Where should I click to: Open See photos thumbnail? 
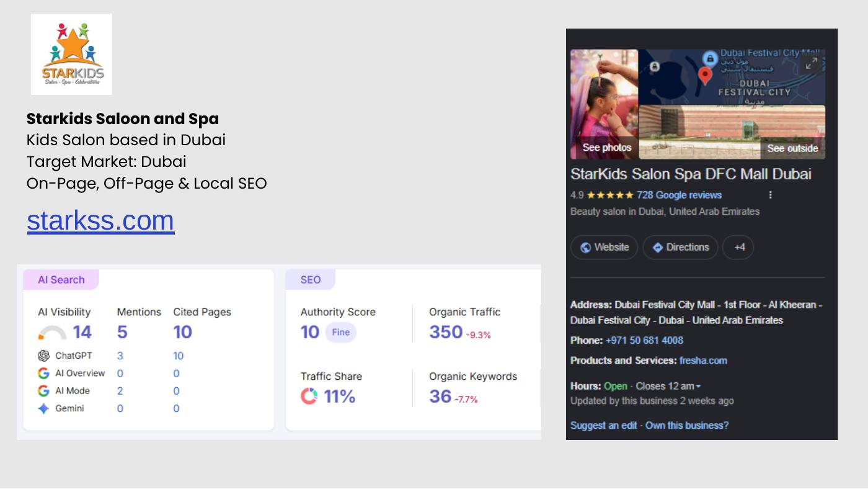(604, 104)
